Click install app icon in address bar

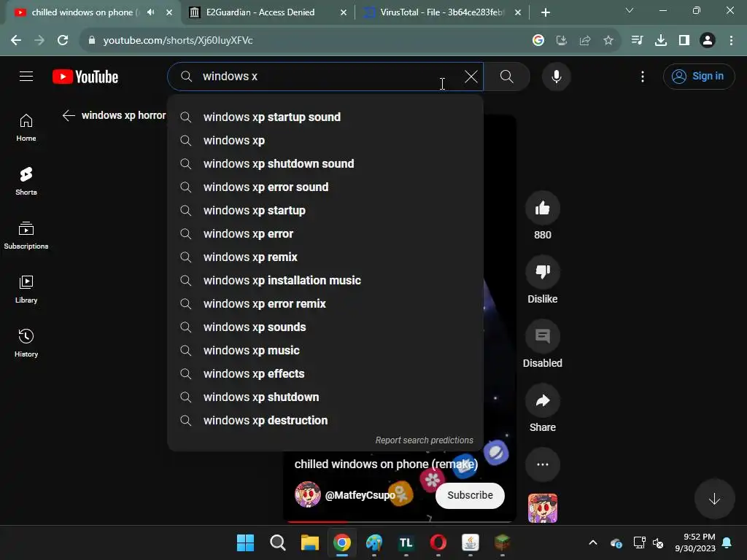pos(561,41)
